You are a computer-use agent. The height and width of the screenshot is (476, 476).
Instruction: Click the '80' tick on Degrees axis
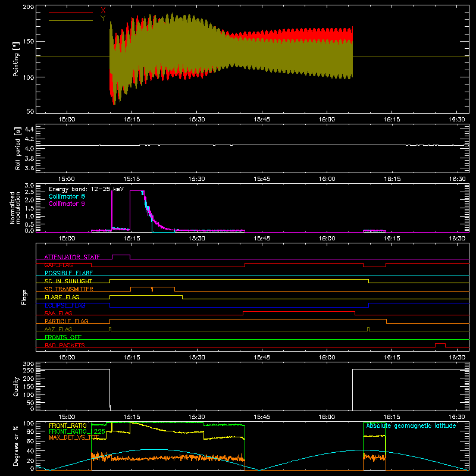[x=30, y=431]
